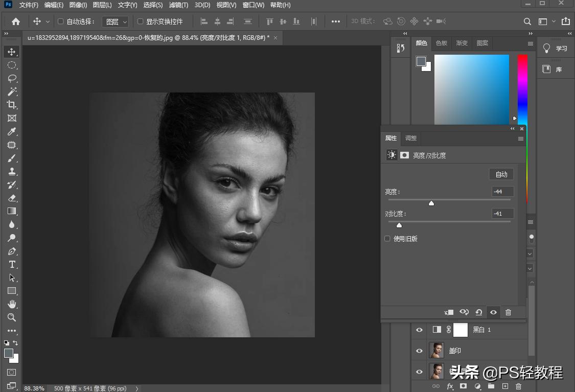The height and width of the screenshot is (392, 575).
Task: Select the Zoom tool in toolbar
Action: click(x=12, y=317)
